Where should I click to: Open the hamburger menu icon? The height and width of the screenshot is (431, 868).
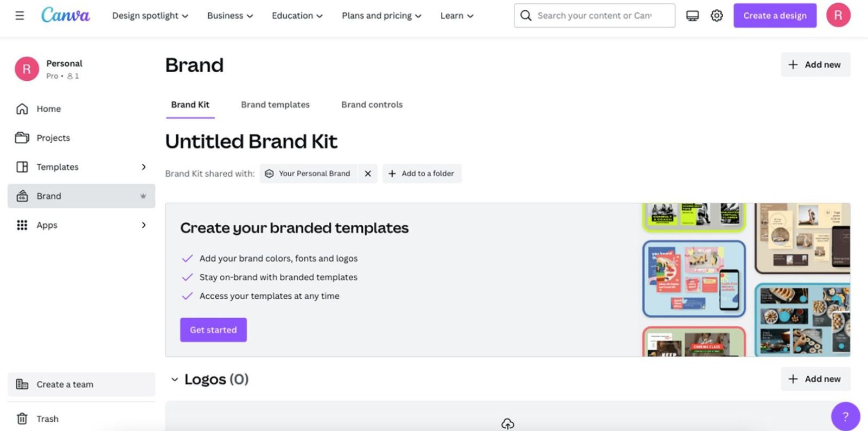point(20,16)
